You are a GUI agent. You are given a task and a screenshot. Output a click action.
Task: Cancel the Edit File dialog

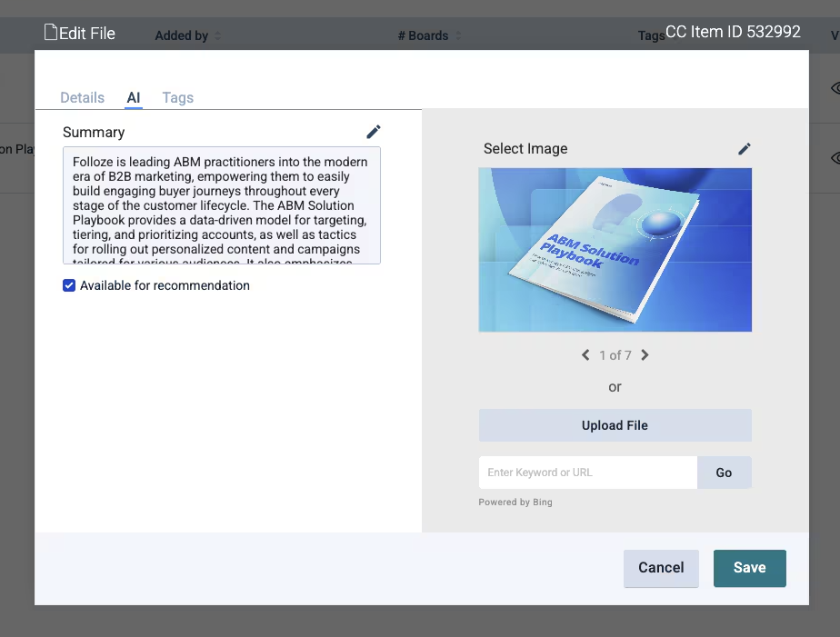coord(661,568)
